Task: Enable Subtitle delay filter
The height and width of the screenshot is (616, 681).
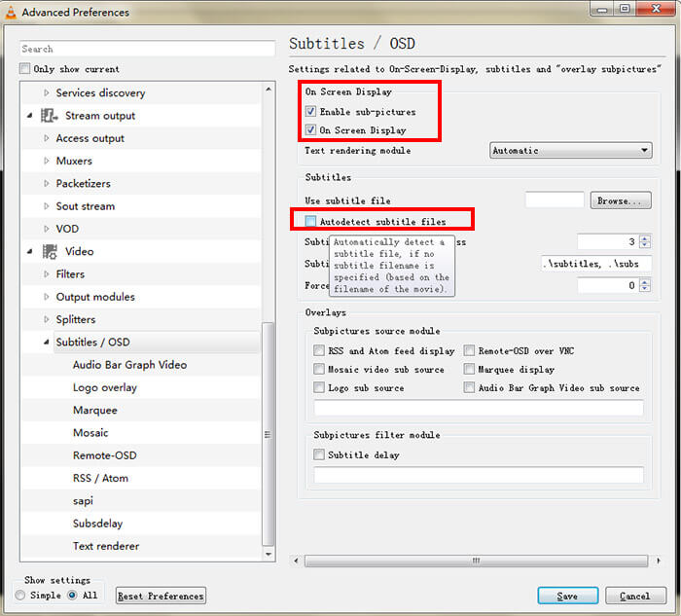Action: coord(319,454)
